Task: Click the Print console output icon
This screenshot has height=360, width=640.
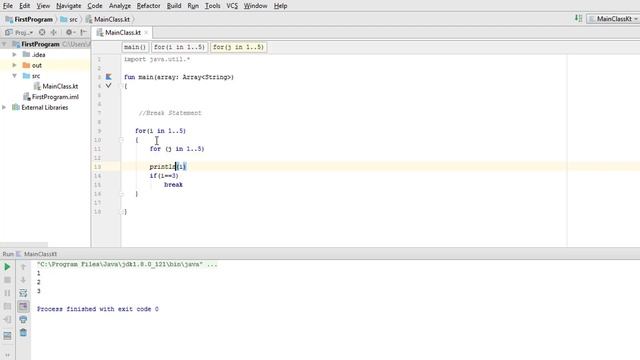Action: click(x=23, y=319)
